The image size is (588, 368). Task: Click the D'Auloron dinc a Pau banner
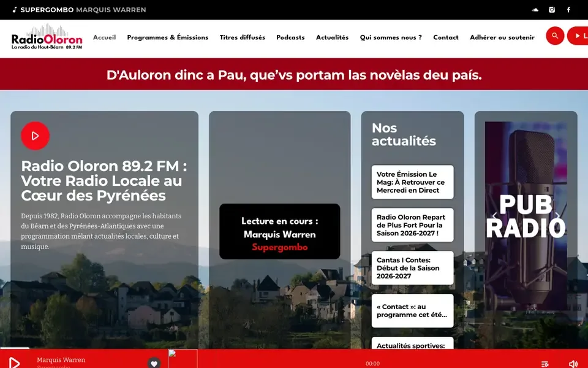coord(294,75)
